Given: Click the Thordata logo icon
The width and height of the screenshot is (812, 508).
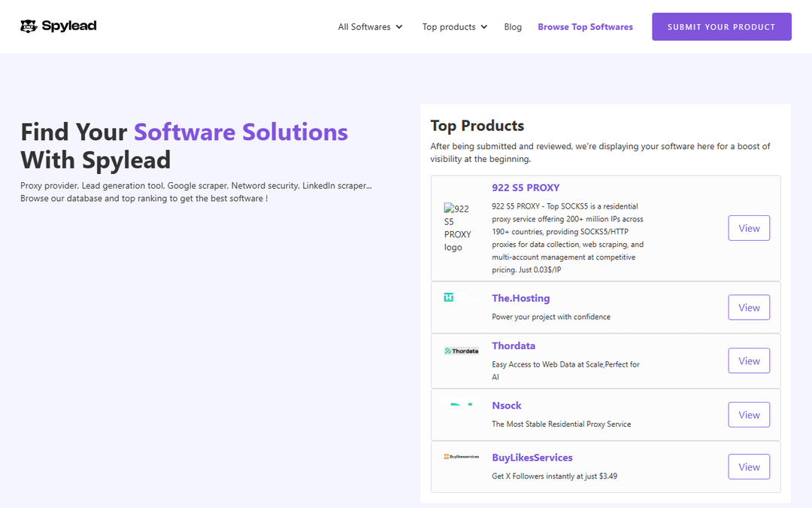Looking at the screenshot, I should (x=462, y=351).
